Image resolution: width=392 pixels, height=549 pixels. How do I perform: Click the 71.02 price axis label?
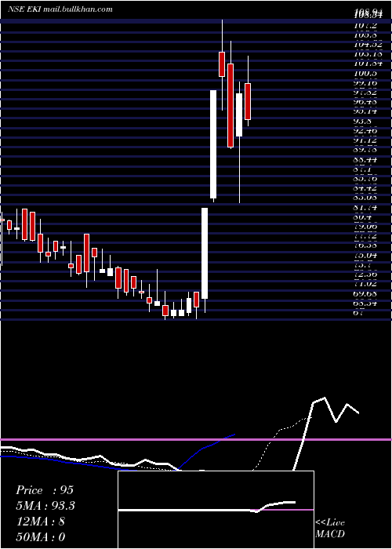[365, 284]
